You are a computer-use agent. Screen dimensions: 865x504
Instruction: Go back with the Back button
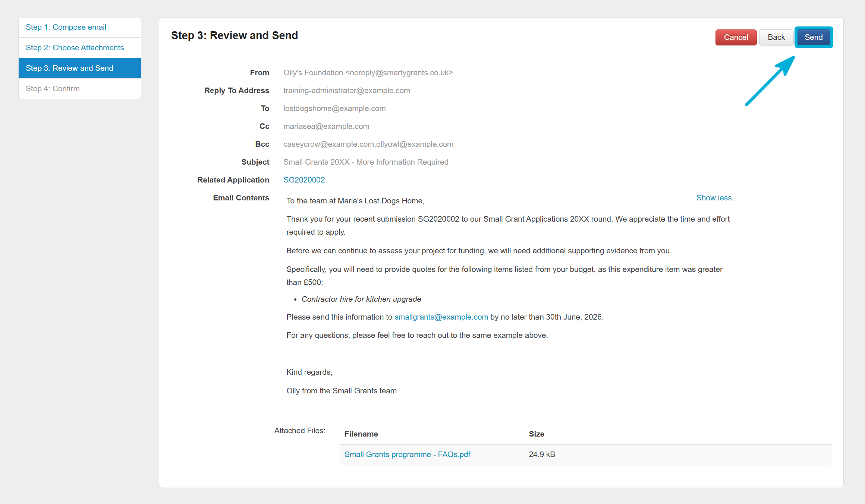(776, 37)
